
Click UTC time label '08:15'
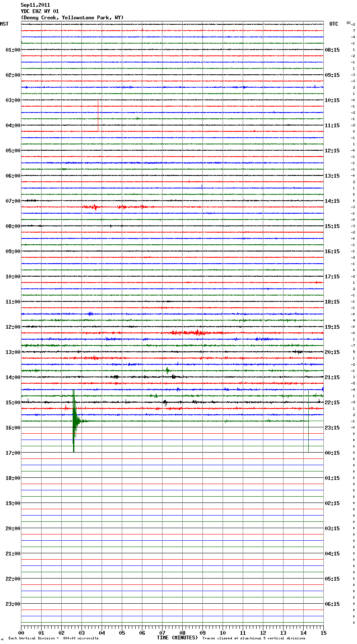(332, 50)
